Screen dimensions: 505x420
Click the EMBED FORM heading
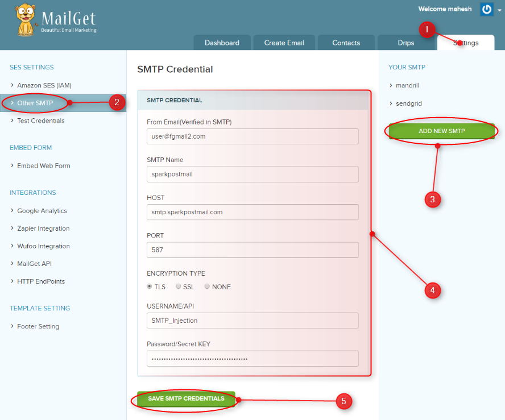click(31, 148)
